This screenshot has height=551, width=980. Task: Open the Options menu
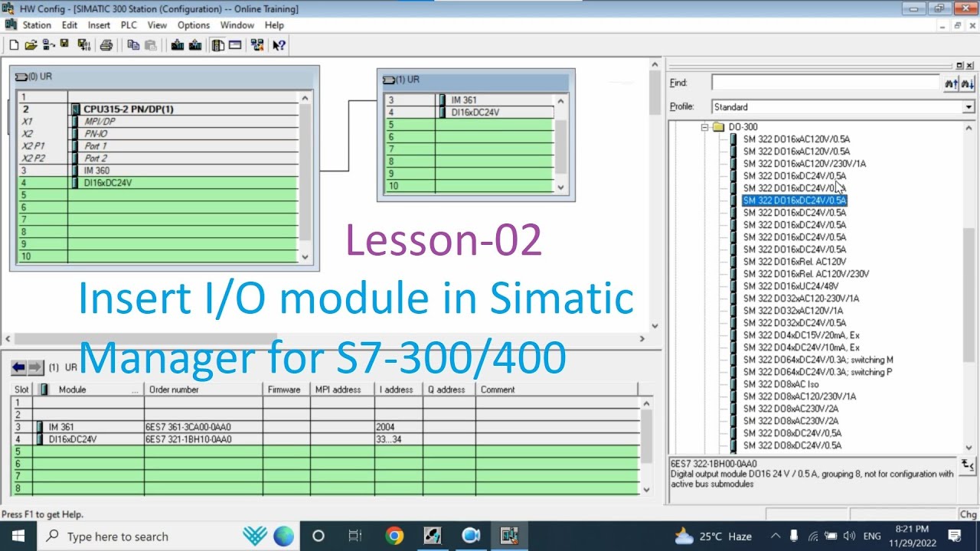point(194,24)
